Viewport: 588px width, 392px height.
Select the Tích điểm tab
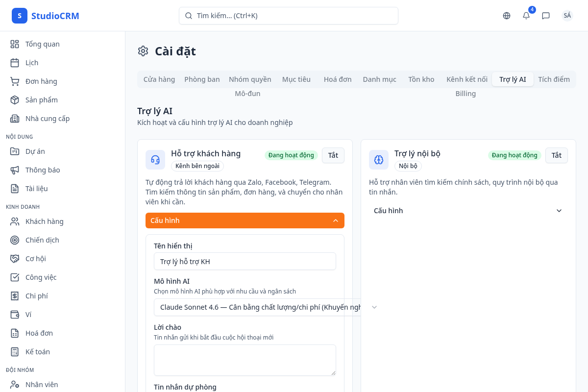point(554,79)
